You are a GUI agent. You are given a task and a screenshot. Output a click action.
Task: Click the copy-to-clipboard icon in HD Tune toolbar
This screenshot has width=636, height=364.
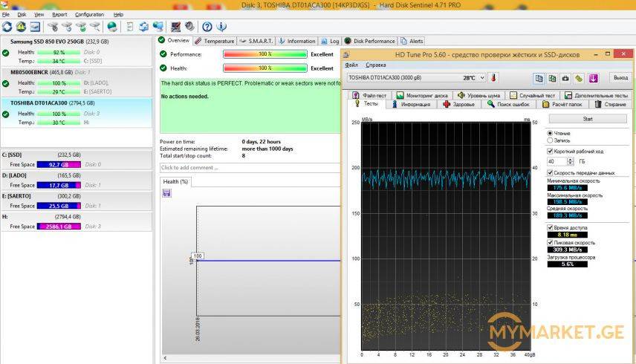tap(539, 78)
